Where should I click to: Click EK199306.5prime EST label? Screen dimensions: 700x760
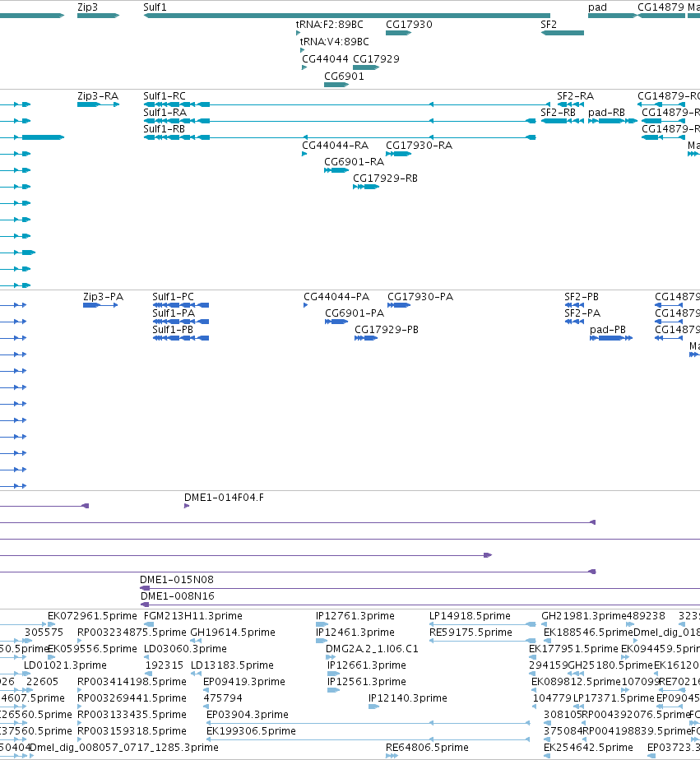(251, 731)
